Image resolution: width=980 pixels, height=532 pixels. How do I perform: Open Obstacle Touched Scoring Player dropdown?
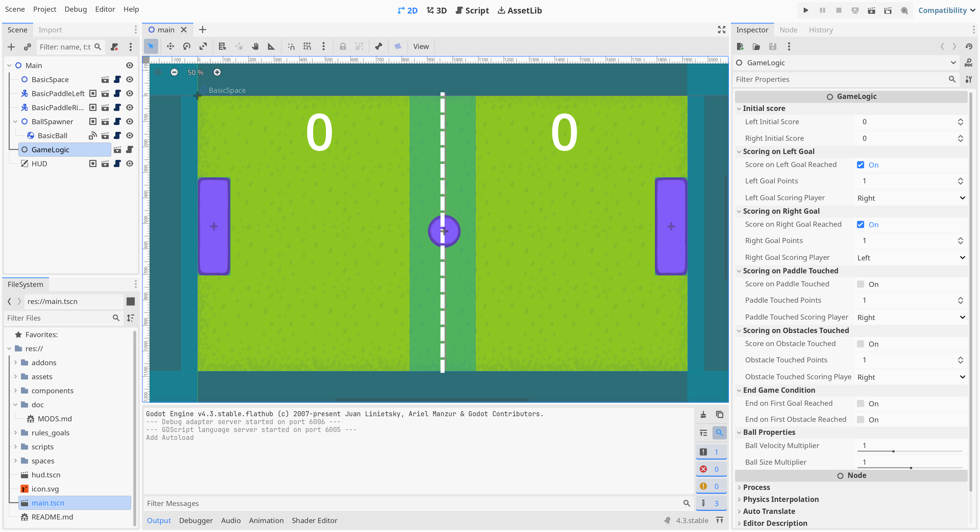click(911, 377)
